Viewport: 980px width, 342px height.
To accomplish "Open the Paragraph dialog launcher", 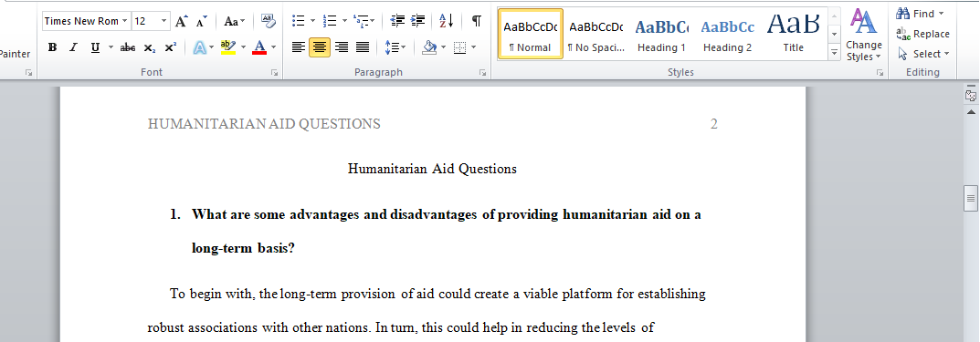I will (482, 73).
